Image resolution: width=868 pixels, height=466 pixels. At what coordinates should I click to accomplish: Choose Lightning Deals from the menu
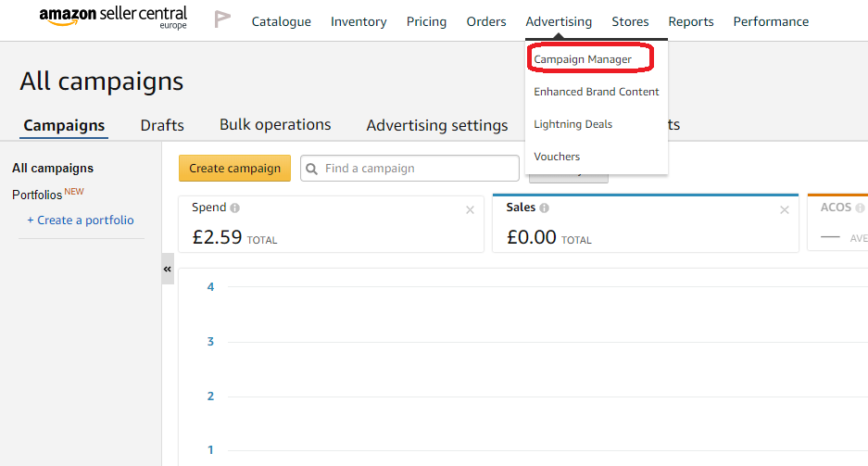point(572,124)
